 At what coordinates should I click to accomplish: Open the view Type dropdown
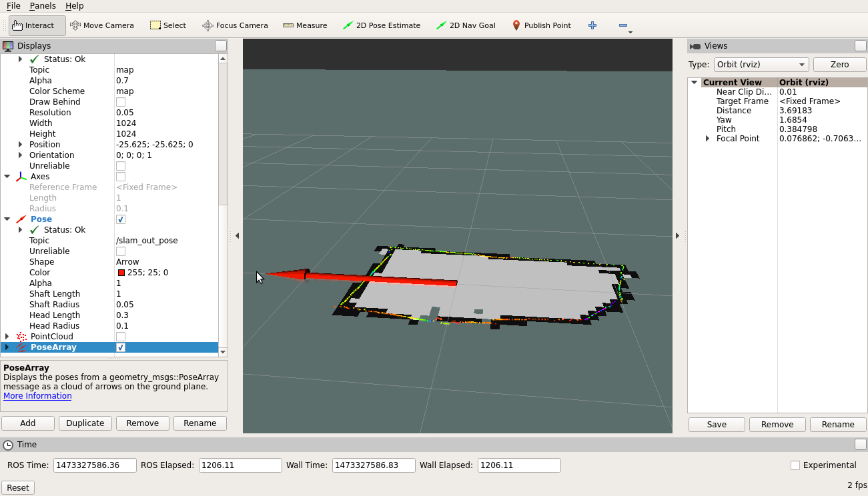coord(761,65)
